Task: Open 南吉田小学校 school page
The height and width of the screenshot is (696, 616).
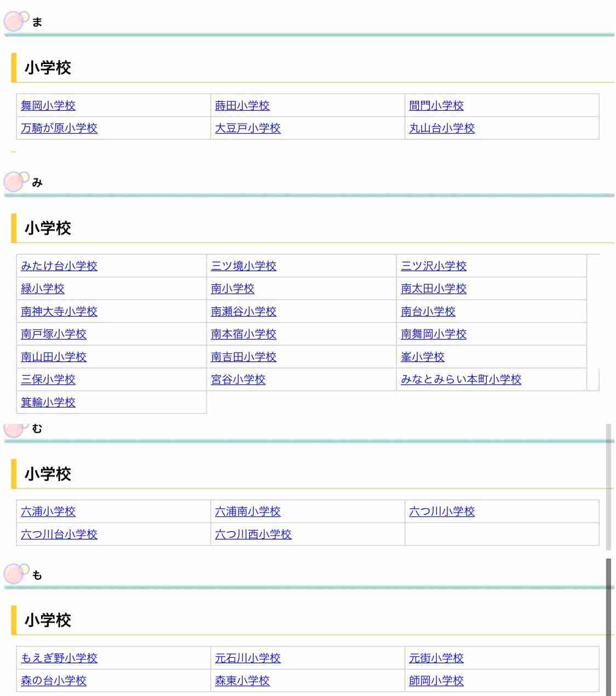Action: (244, 357)
